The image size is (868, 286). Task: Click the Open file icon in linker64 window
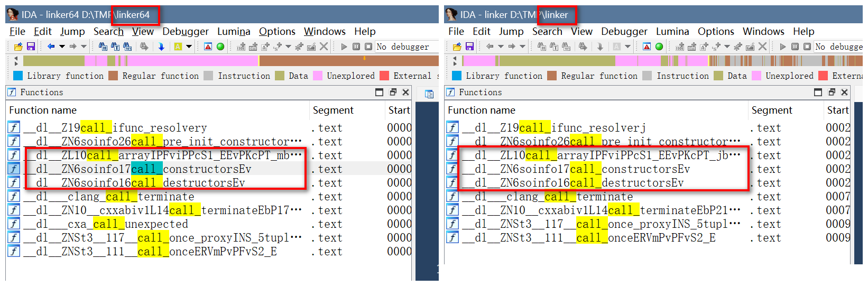click(x=19, y=47)
